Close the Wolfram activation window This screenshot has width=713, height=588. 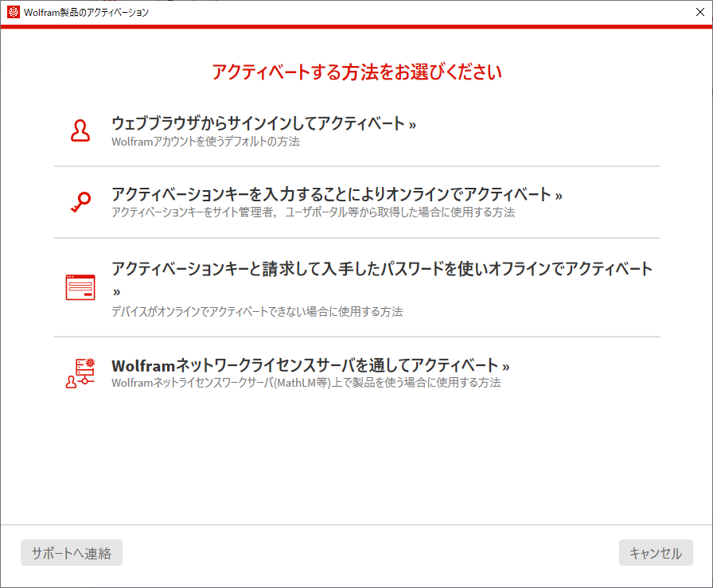point(700,12)
